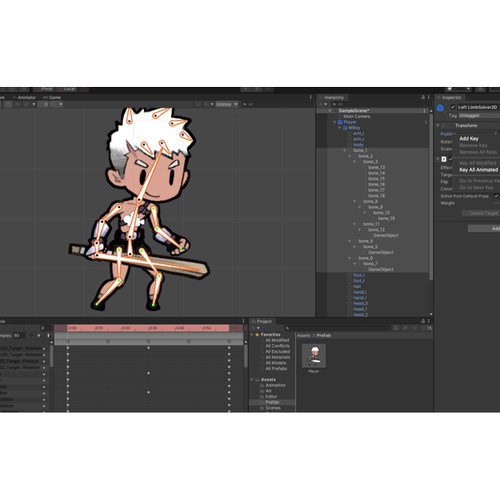Click the lock icon in Hierarchy panel

423,97
